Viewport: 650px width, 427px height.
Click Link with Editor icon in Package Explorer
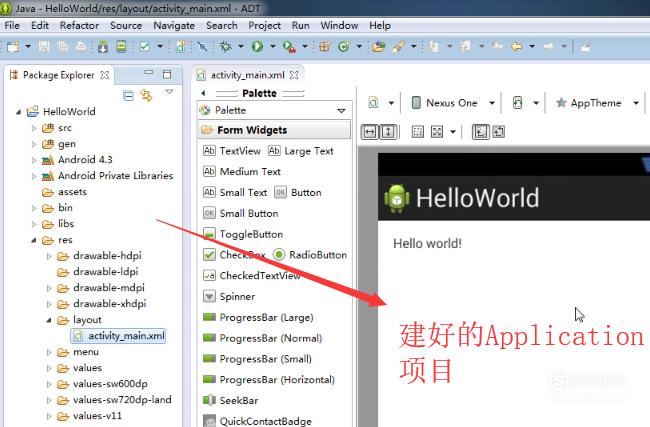pos(146,95)
